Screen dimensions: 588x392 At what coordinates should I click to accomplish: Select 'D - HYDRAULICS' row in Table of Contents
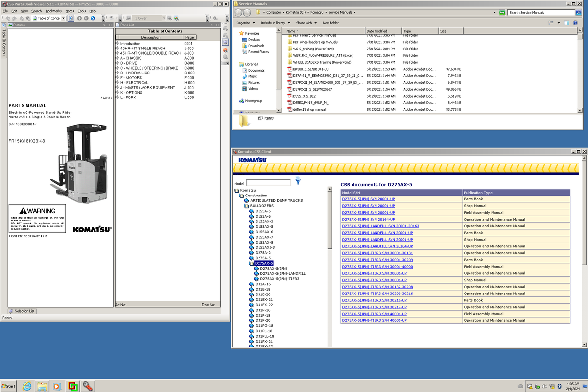pyautogui.click(x=156, y=73)
